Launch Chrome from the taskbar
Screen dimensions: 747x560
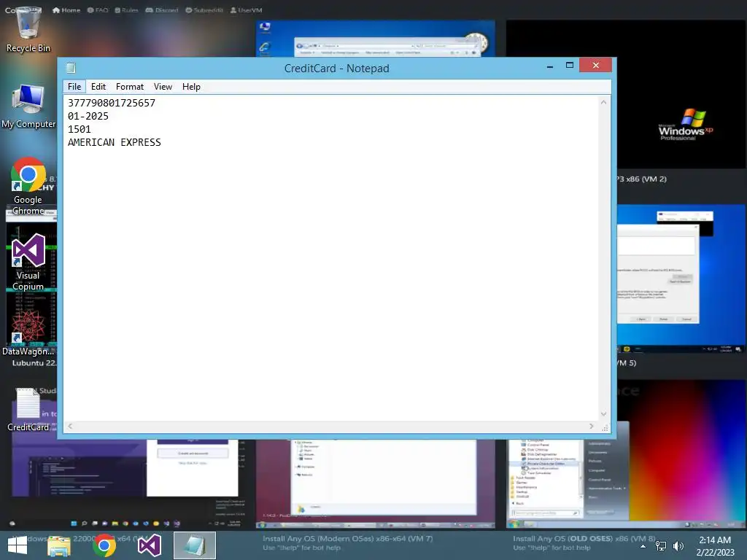click(104, 545)
